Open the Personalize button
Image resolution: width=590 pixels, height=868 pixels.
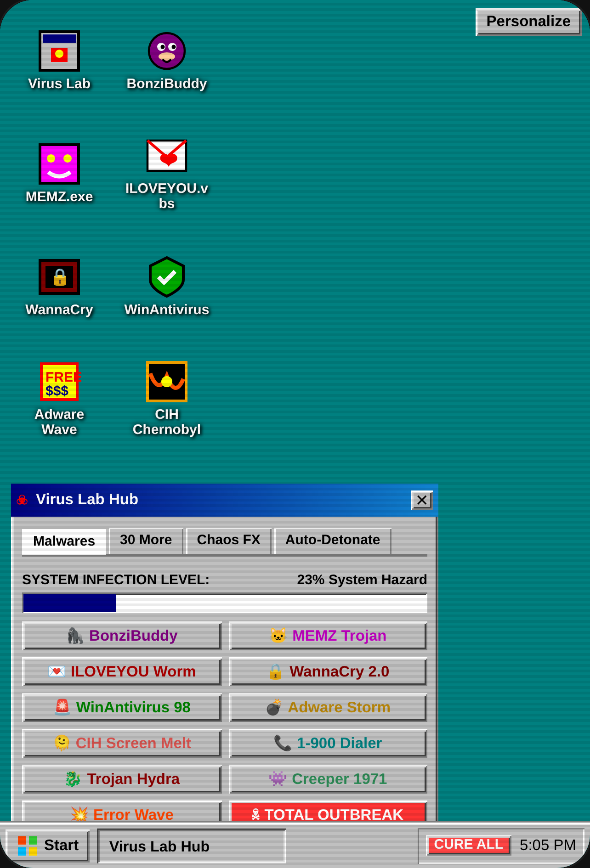[528, 22]
